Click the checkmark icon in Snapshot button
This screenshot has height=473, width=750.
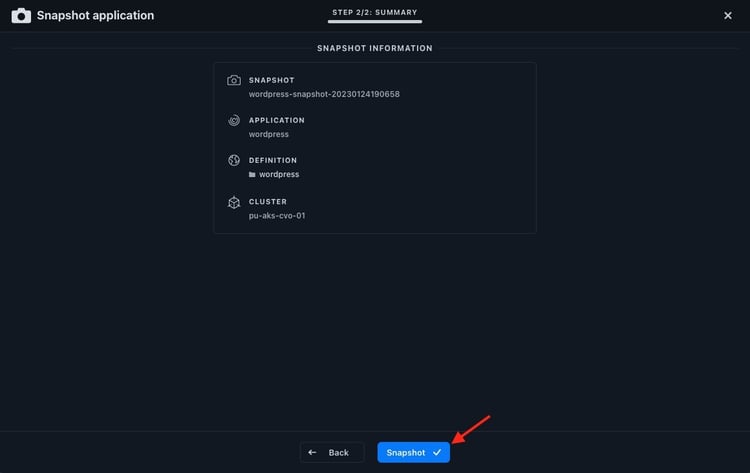coord(437,453)
